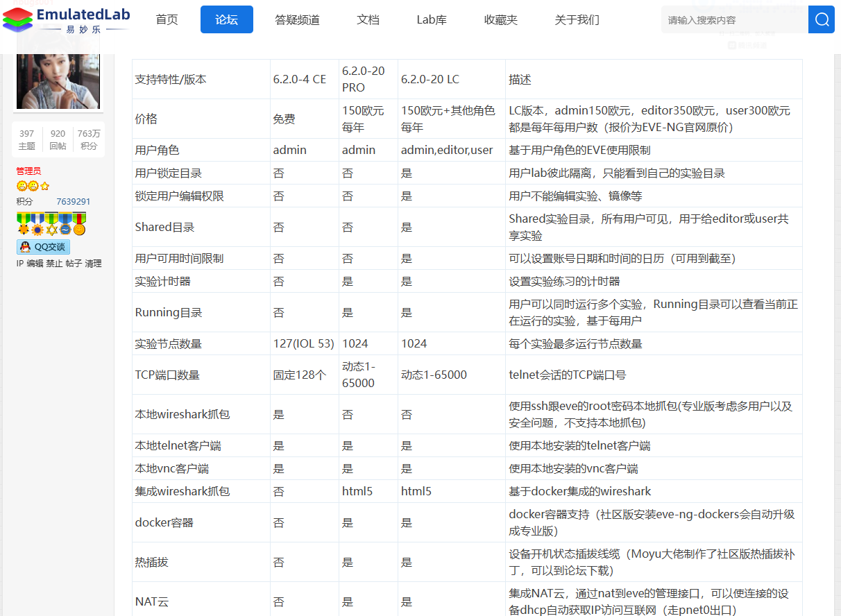Click the orange smiley medal with red ribbon
841x616 pixels.
pyautogui.click(x=79, y=230)
